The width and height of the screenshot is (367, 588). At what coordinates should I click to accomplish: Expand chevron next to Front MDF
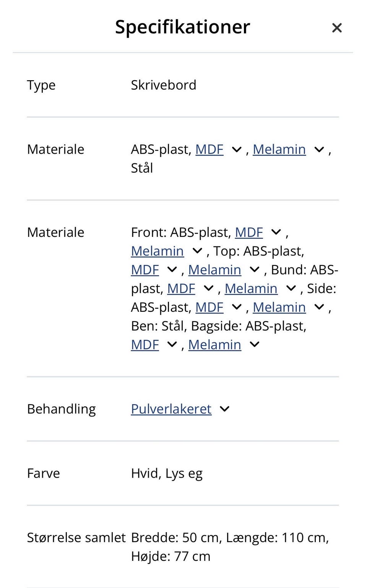pos(276,232)
